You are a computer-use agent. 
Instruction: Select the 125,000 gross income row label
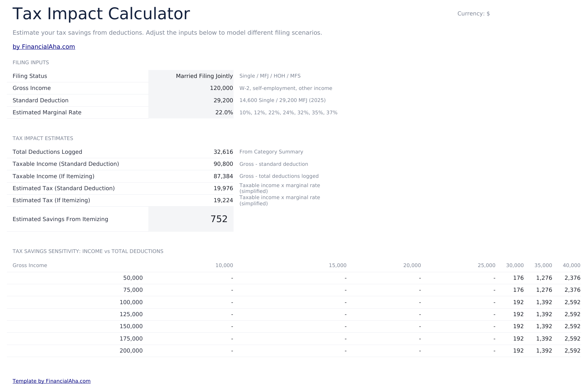[131, 314]
